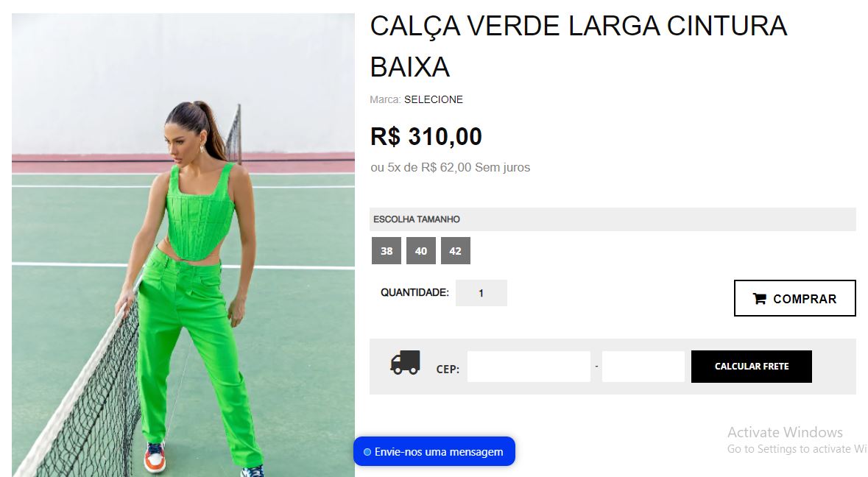868x477 pixels.
Task: Focus the first CEP input box
Action: pyautogui.click(x=529, y=367)
